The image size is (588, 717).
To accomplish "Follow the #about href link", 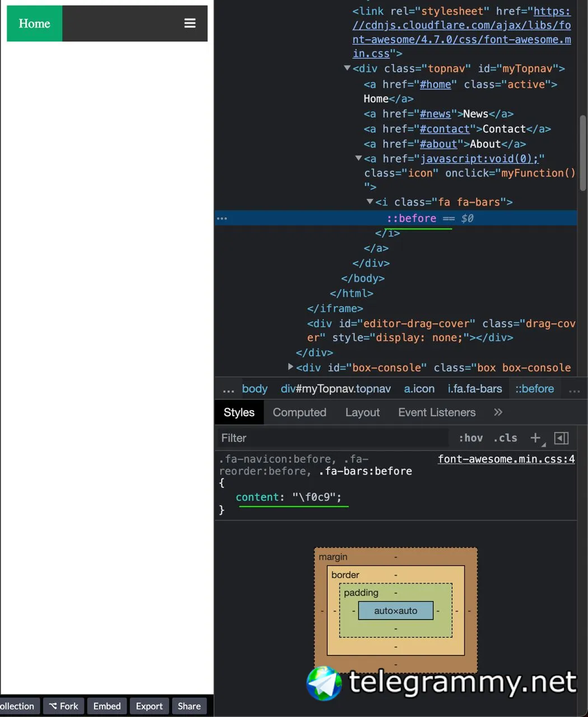I will tap(438, 144).
